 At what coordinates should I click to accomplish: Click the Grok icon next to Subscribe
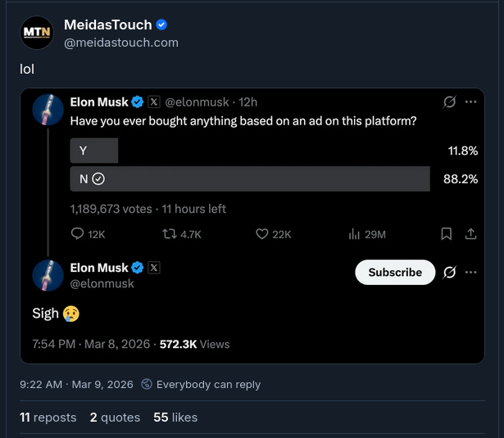[x=449, y=273]
